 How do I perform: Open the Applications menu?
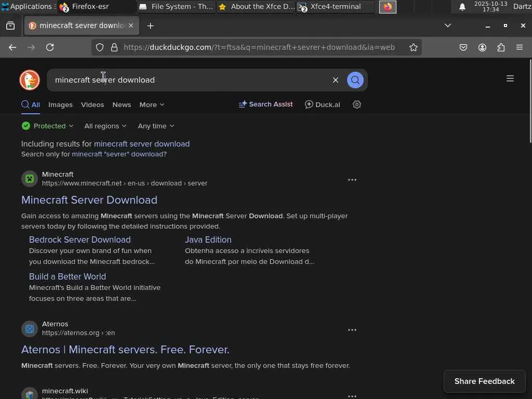pyautogui.click(x=28, y=6)
